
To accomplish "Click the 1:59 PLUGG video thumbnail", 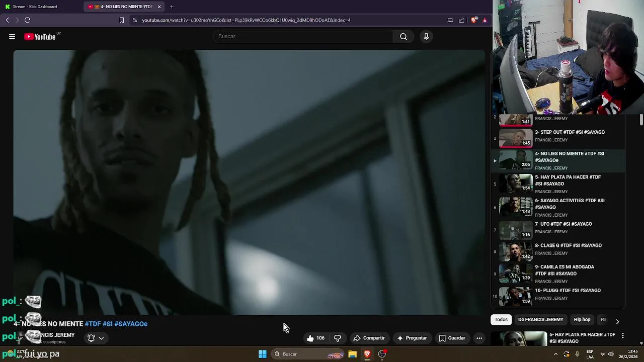I will (515, 296).
